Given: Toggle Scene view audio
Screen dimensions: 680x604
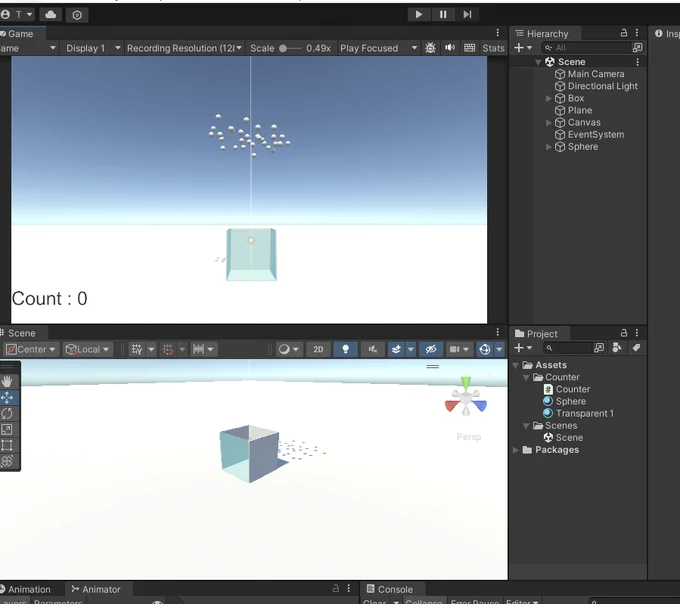Looking at the screenshot, I should [373, 349].
